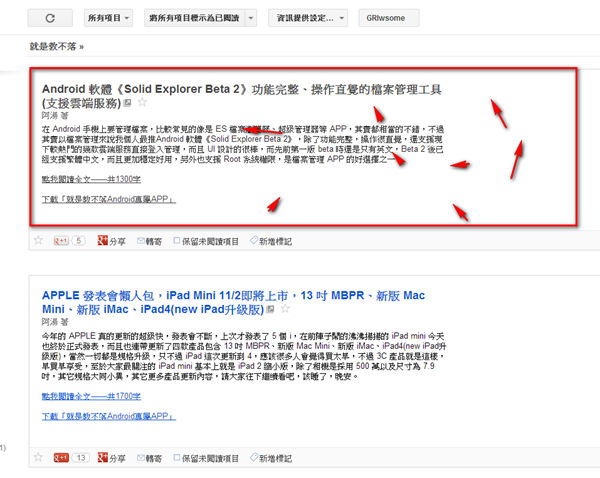Image resolution: width=600 pixels, height=478 pixels.
Task: Open arrow beside mark-all-as-read button
Action: [x=251, y=18]
